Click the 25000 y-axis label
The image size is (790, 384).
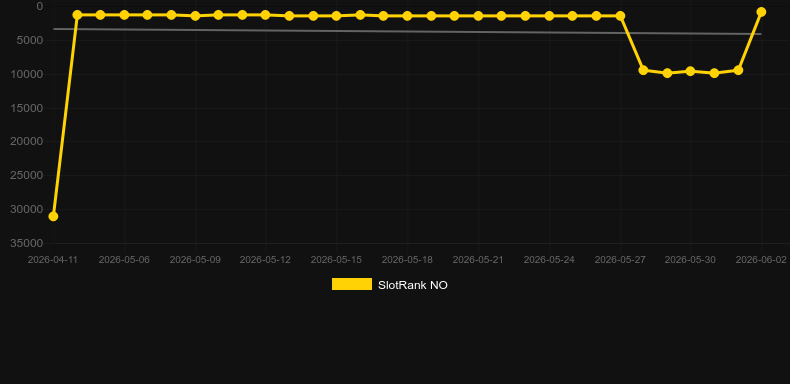click(x=27, y=175)
